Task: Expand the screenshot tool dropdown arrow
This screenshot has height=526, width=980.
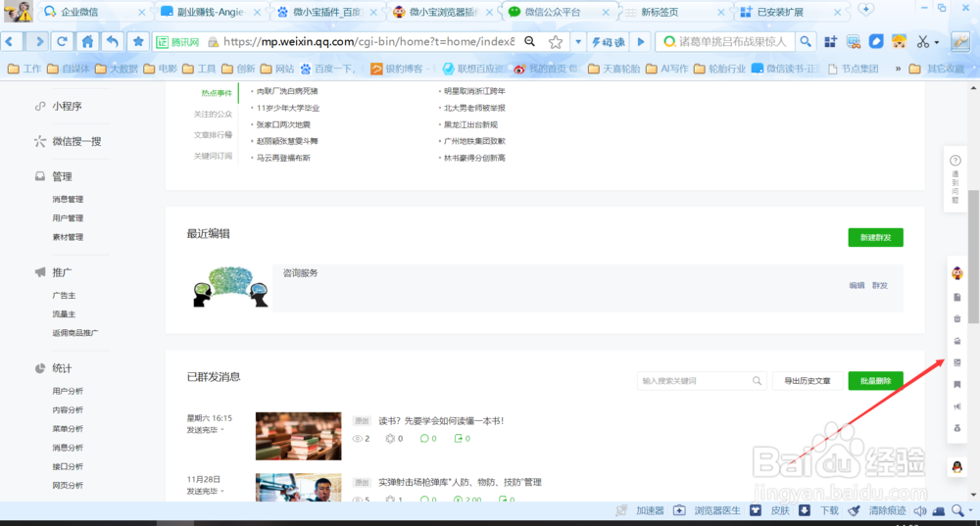Action: [x=936, y=42]
